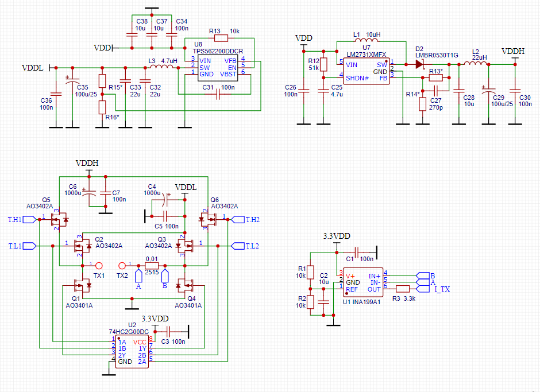Click the Q1 AO3401A MOSFET symbol

[83, 285]
